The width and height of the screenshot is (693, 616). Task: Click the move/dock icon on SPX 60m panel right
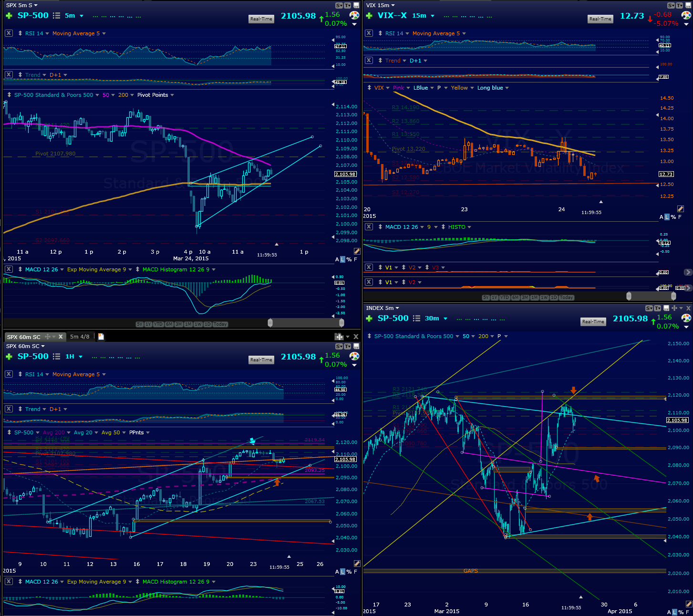339,337
